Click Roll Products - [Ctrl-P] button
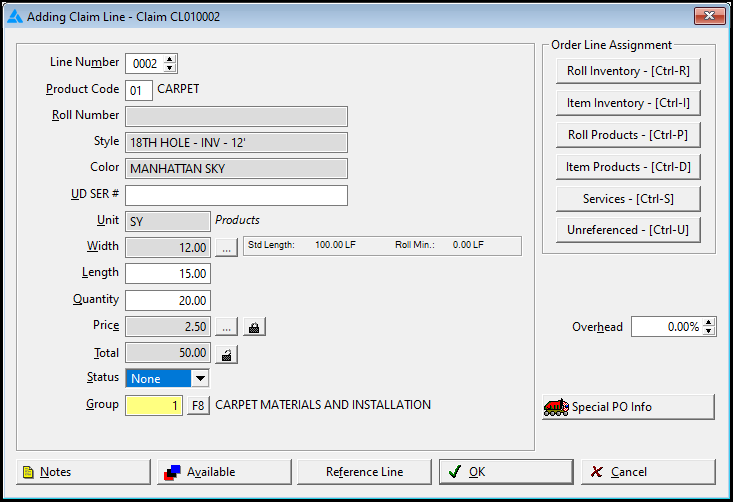 click(628, 135)
